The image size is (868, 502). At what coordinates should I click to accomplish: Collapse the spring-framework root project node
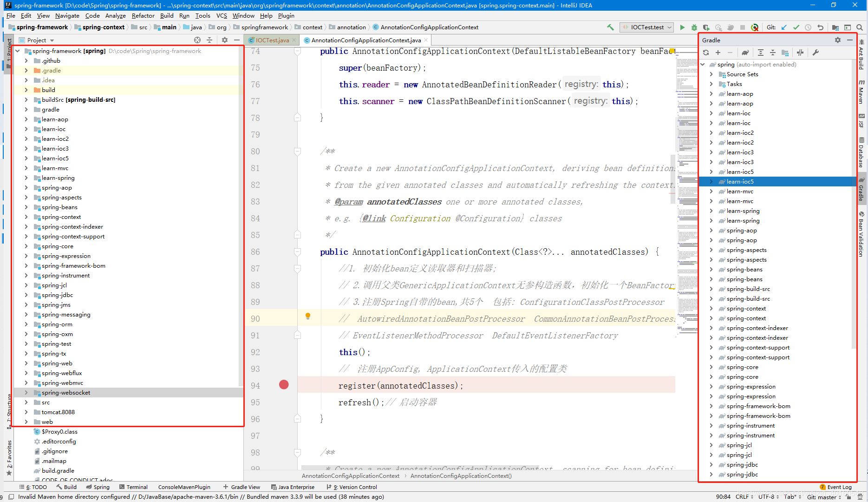point(18,51)
